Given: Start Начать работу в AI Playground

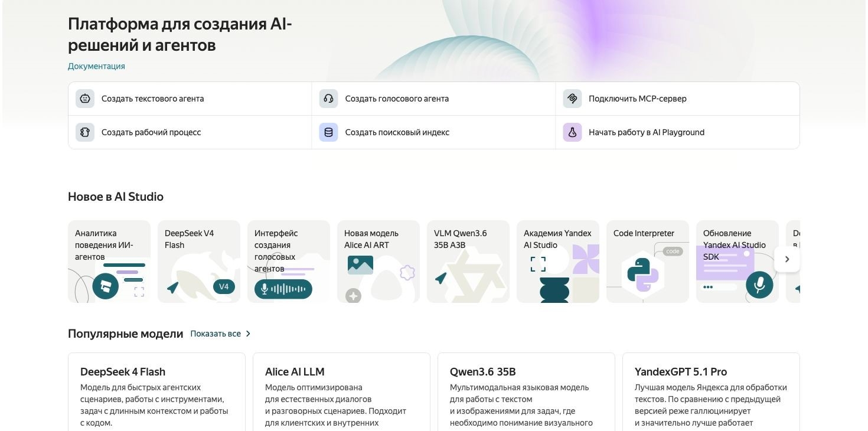Looking at the screenshot, I should 677,132.
